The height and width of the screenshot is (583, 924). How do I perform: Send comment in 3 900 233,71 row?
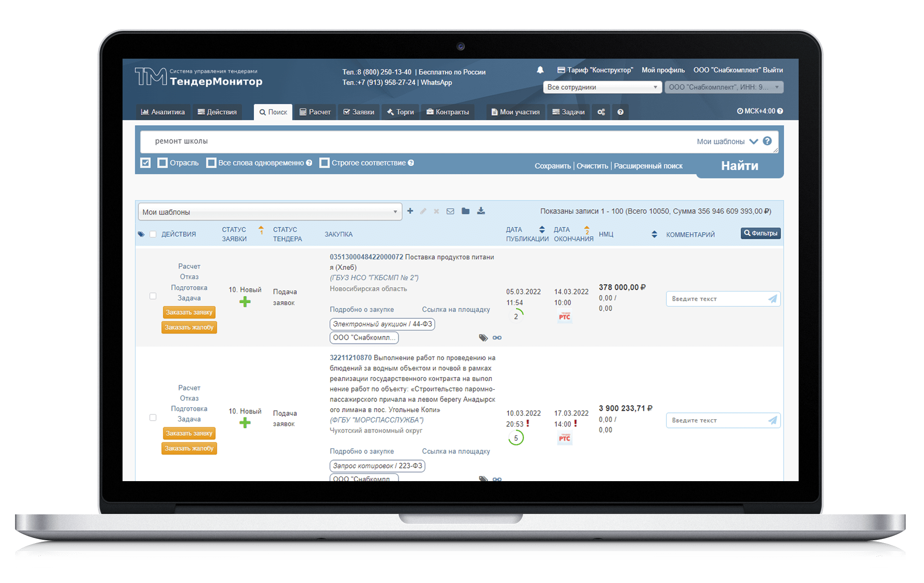point(772,420)
